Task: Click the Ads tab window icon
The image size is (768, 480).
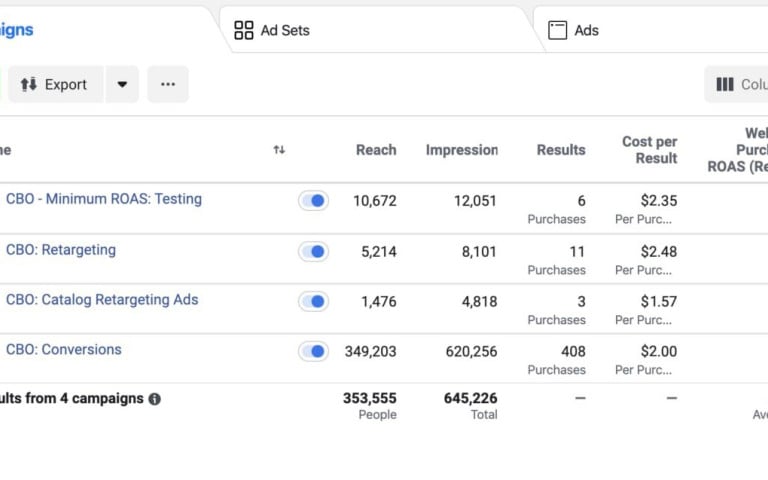Action: [557, 30]
